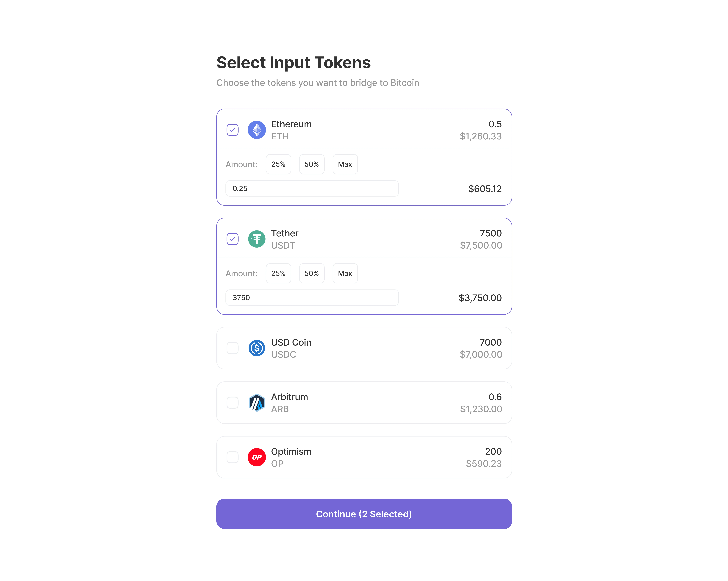This screenshot has height=581, width=728.
Task: Tick the Arbitrum checkbox
Action: tap(232, 403)
